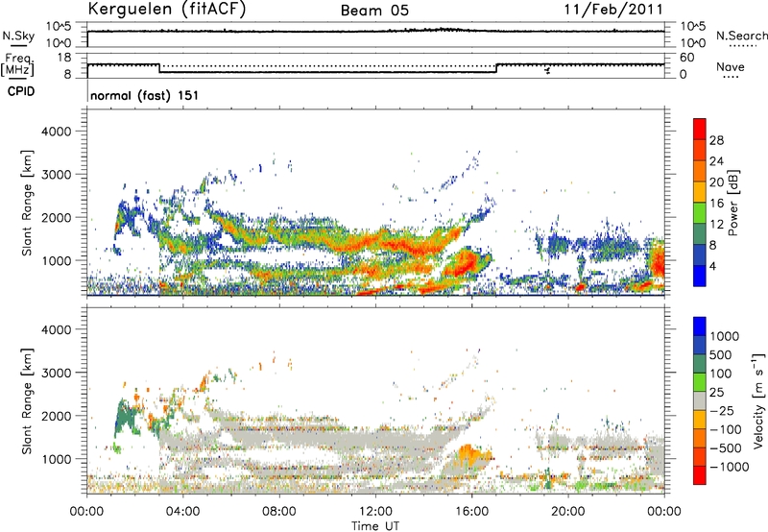Click the '-1000' velocity colorbar tick
Image resolution: width=768 pixels, height=532 pixels.
click(x=730, y=467)
